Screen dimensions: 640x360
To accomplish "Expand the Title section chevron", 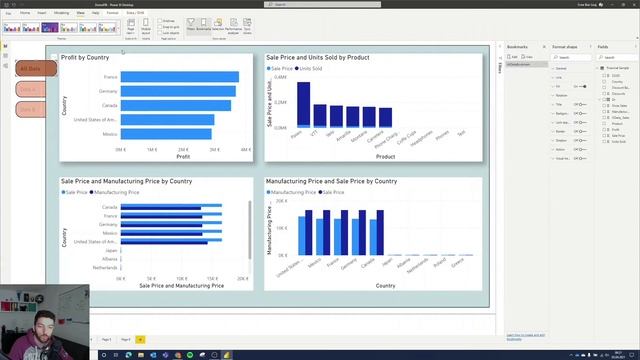I will (x=553, y=104).
